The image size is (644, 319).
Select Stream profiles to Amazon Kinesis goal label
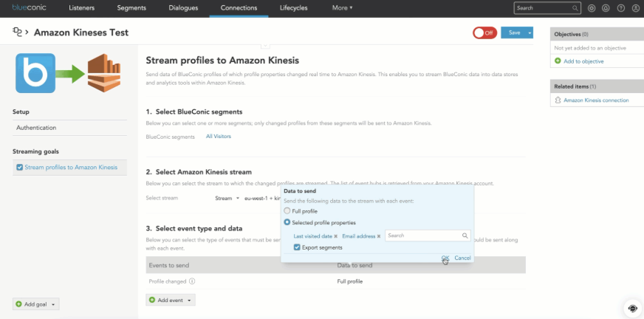click(71, 168)
